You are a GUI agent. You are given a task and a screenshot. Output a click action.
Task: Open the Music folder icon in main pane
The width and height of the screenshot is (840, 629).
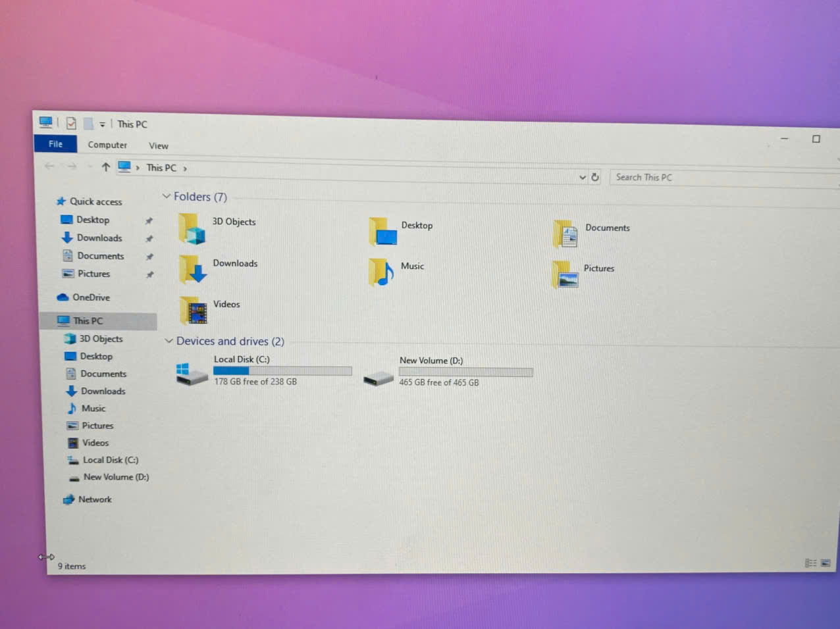[381, 272]
